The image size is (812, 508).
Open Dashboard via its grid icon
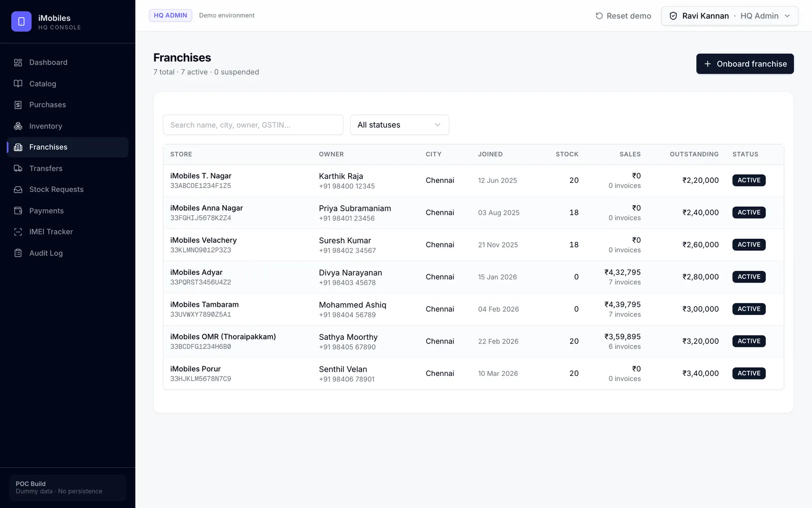pos(18,62)
